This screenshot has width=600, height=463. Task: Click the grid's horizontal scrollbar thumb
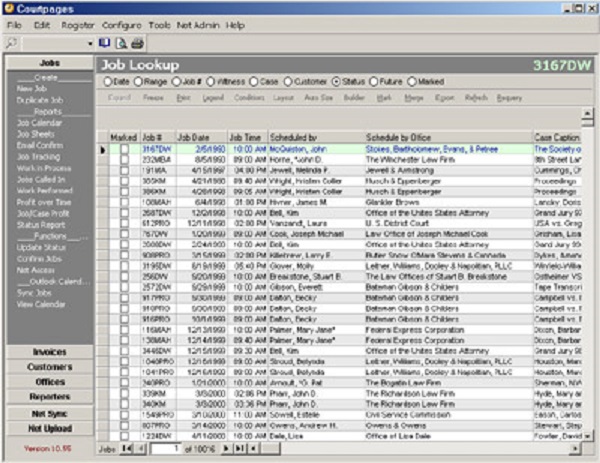tap(271, 448)
